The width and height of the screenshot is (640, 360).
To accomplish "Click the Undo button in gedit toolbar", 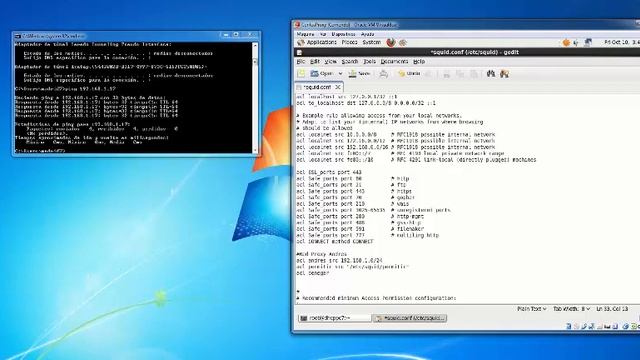I will 409,73.
